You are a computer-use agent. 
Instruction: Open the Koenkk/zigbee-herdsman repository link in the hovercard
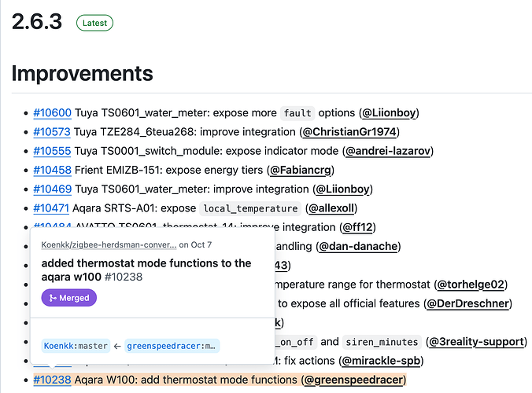click(109, 244)
